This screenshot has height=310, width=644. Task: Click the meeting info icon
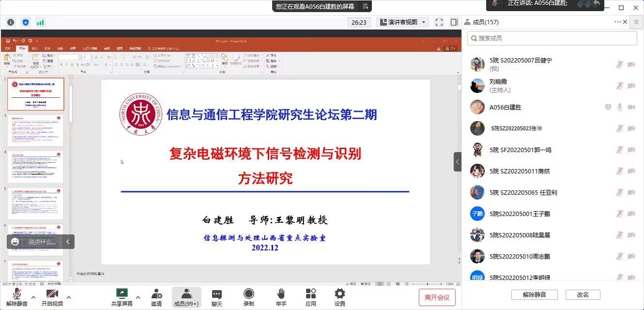click(x=11, y=22)
